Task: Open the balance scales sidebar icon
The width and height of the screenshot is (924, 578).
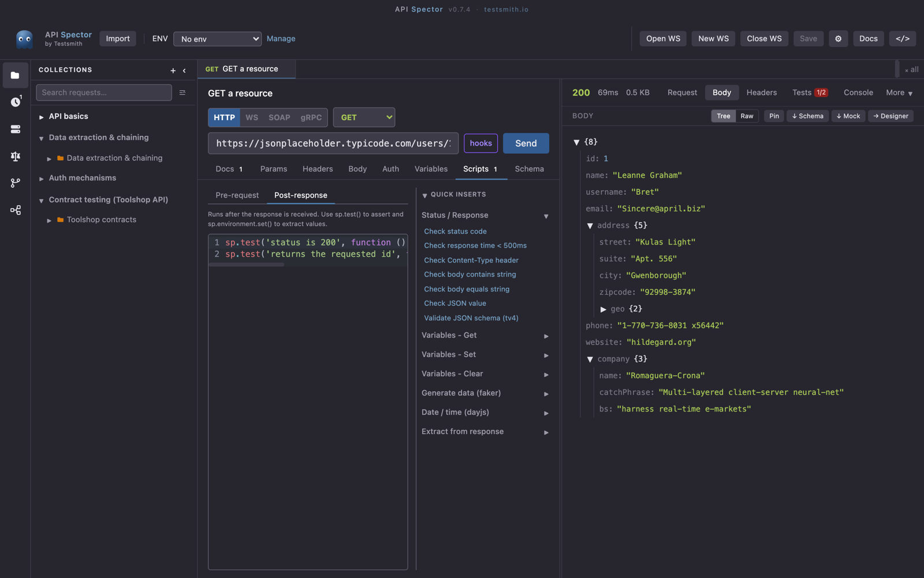Action: (16, 156)
